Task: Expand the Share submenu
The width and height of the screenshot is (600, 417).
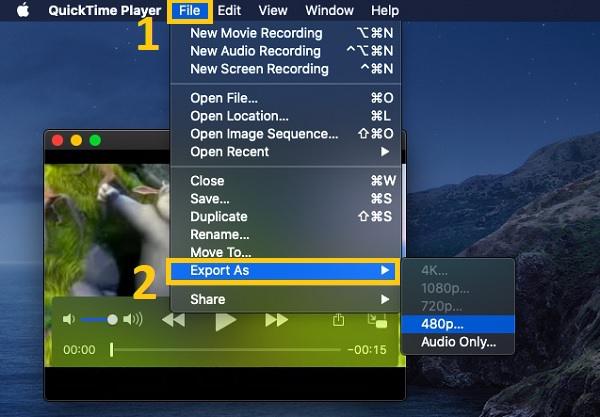Action: [285, 300]
